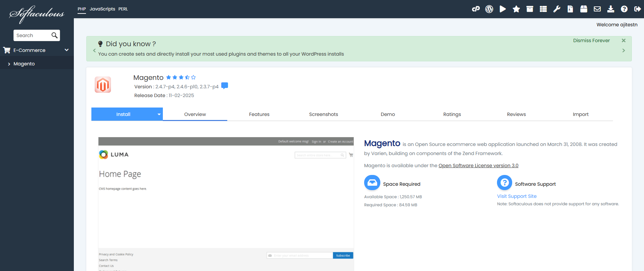Close the Did you know banner
Image resolution: width=644 pixels, height=271 pixels.
tap(623, 40)
